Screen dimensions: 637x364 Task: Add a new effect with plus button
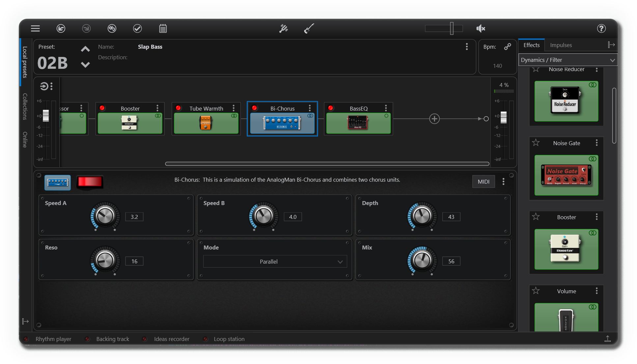point(434,119)
